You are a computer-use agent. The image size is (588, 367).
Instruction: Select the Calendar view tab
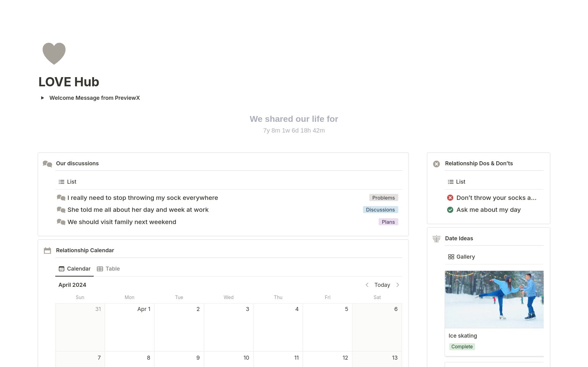[74, 269]
